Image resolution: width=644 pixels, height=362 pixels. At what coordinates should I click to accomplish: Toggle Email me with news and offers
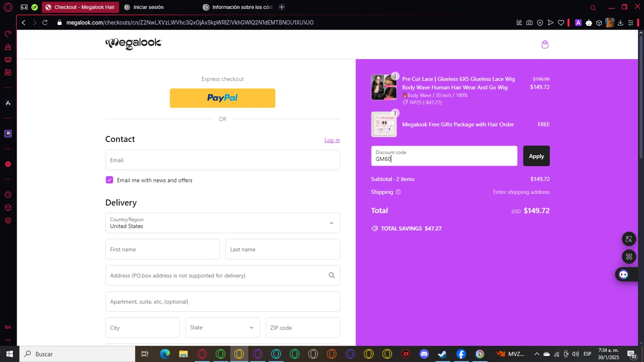point(109,180)
